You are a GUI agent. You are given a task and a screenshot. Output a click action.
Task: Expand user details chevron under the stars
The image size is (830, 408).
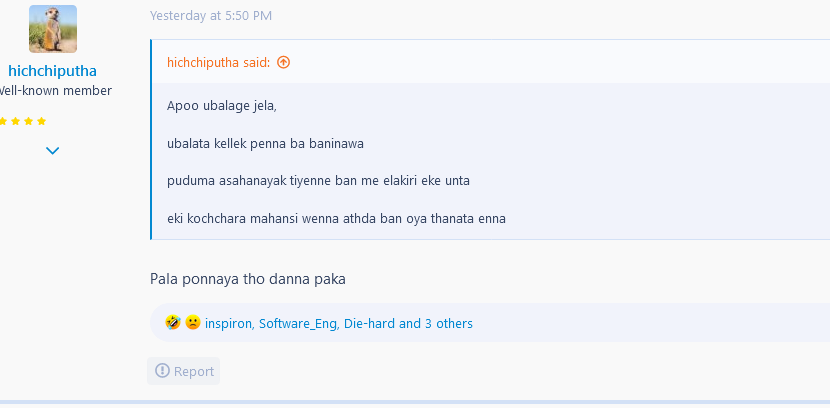coord(52,151)
